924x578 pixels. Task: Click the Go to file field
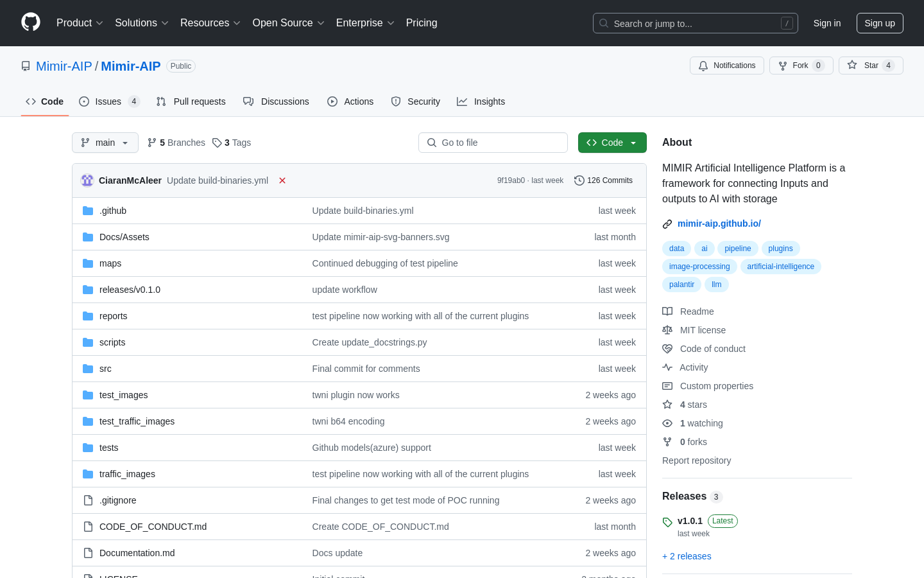click(493, 143)
